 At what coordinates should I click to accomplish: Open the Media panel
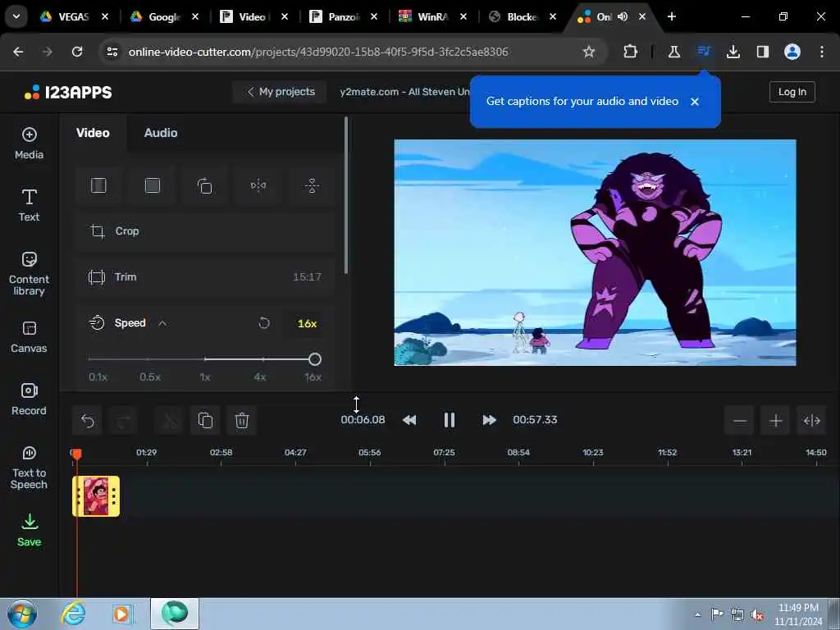[29, 144]
